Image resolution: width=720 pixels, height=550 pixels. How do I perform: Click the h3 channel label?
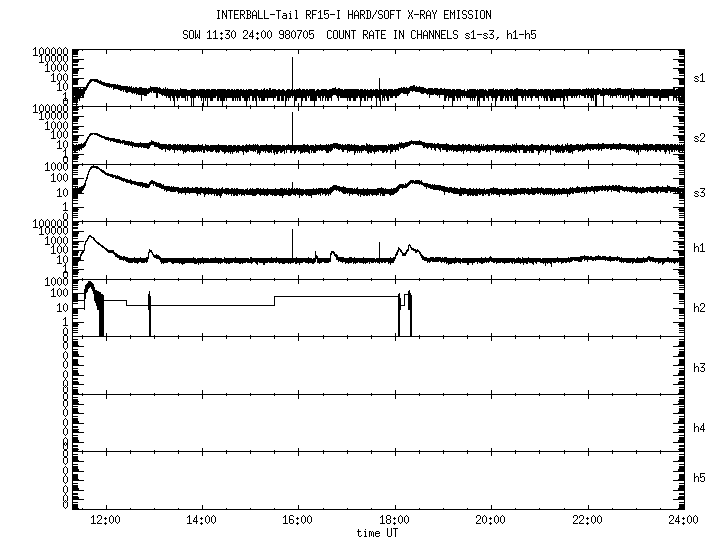[x=700, y=368]
